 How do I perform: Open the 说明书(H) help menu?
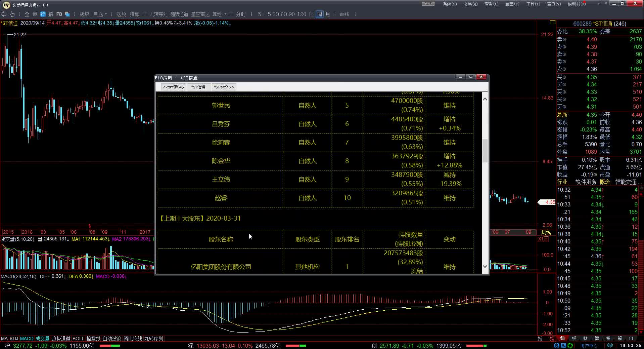(577, 4)
